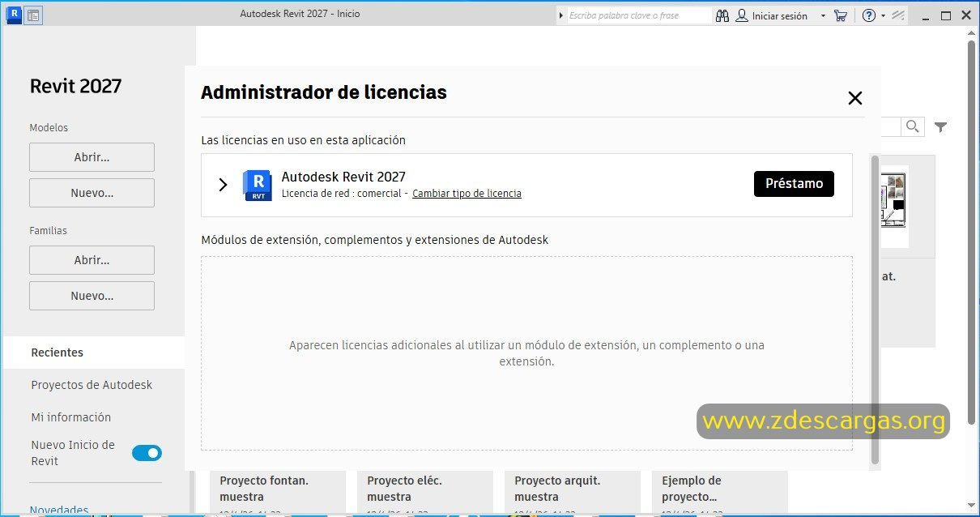Click the Licencia de red : comercial text
Viewport: 980px width, 517px height.
[x=341, y=194]
